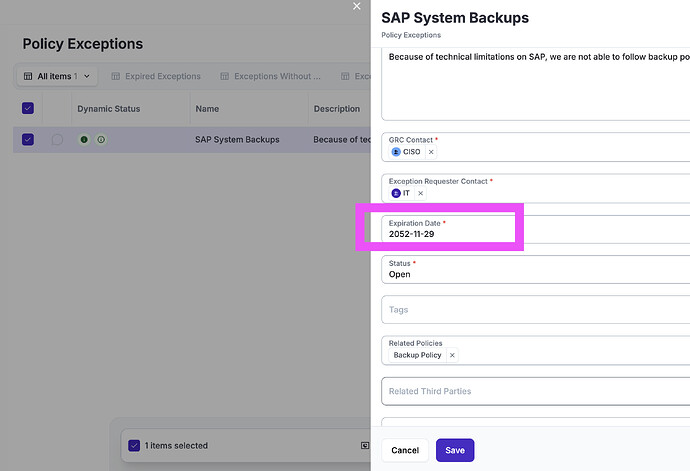
Task: Remove IT from Exception Requester Contact
Action: click(420, 193)
